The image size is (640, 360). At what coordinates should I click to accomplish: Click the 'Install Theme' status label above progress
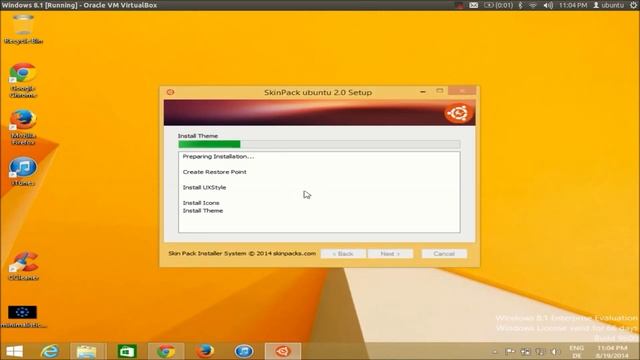point(198,136)
